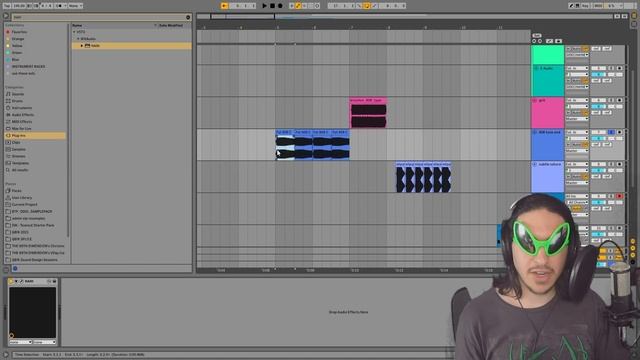The image size is (640, 360).
Task: Open the left XY axis dropdown on the device
Action: coord(20,342)
